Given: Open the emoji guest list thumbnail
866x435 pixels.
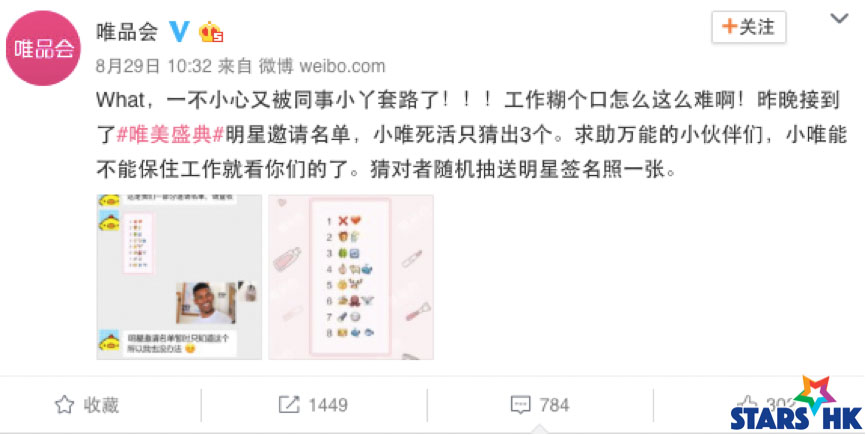Looking at the screenshot, I should coord(351,277).
